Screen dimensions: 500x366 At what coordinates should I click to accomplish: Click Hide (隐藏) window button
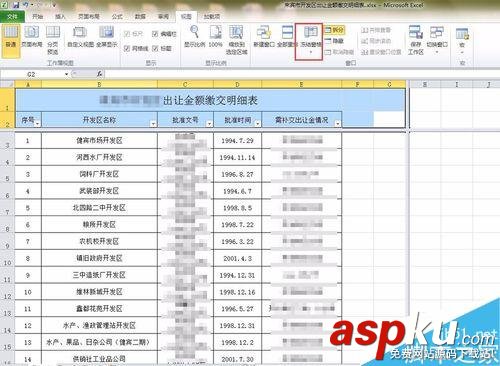click(335, 41)
